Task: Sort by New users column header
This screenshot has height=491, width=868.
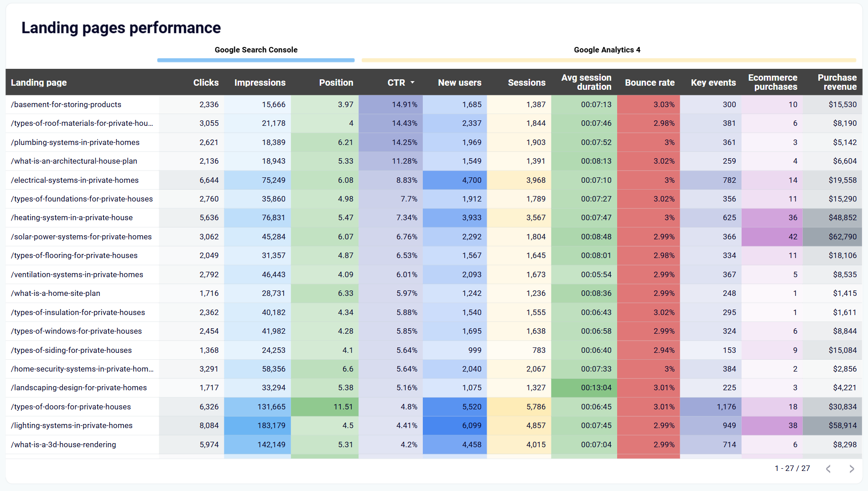Action: point(459,83)
